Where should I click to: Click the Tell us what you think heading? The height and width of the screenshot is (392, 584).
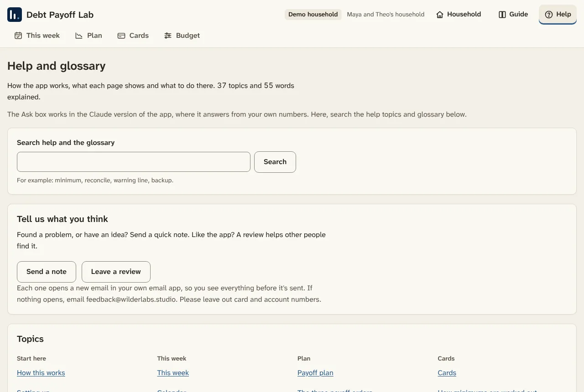tap(63, 219)
